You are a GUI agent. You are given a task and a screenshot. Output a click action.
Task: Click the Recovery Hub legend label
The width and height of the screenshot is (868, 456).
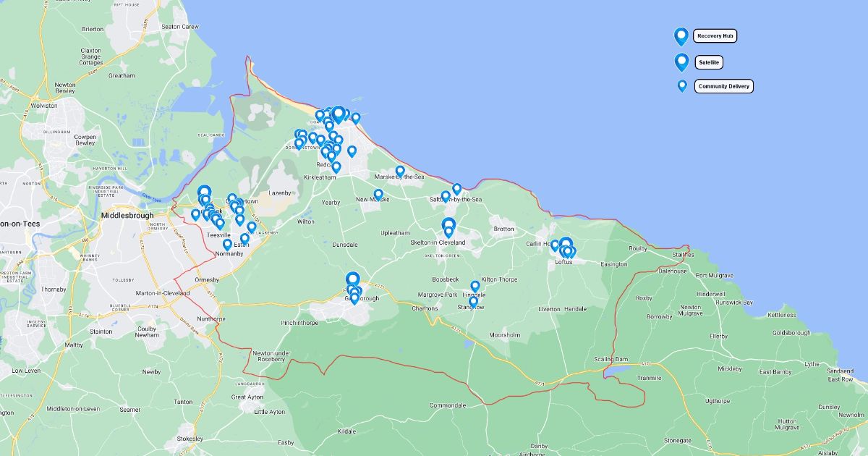pyautogui.click(x=715, y=35)
